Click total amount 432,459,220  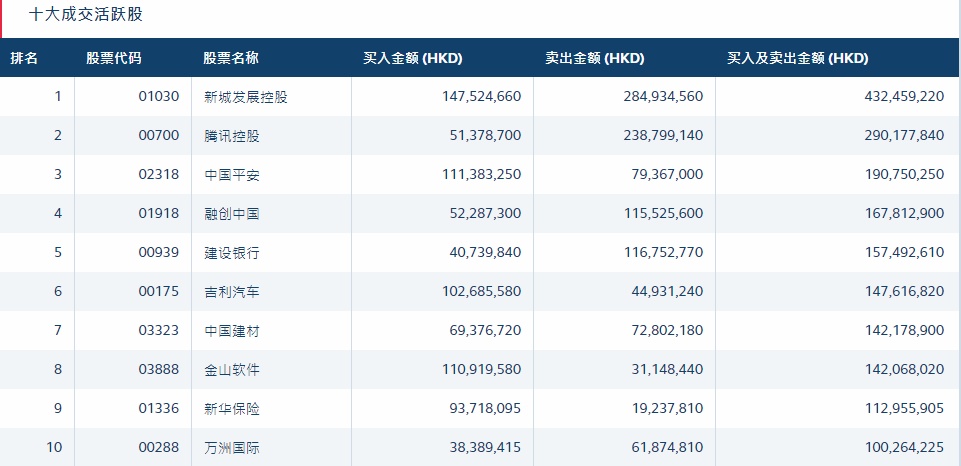pos(905,96)
